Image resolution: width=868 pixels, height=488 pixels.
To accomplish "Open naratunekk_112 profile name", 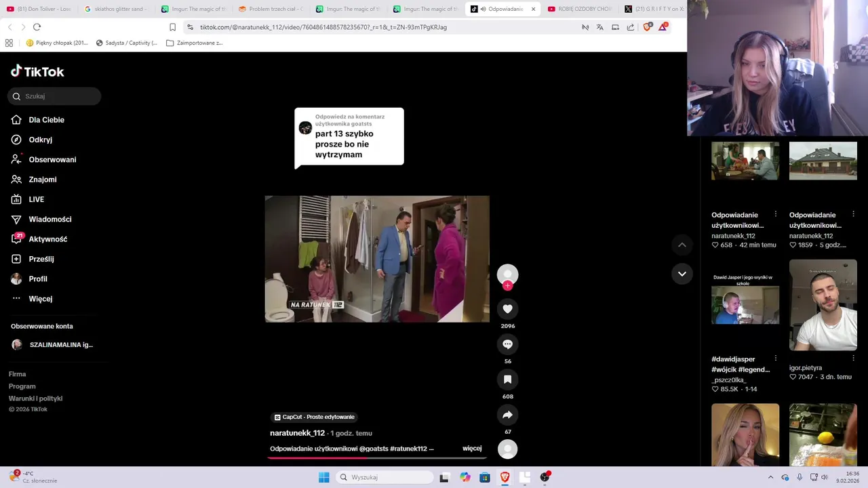I will (x=297, y=433).
